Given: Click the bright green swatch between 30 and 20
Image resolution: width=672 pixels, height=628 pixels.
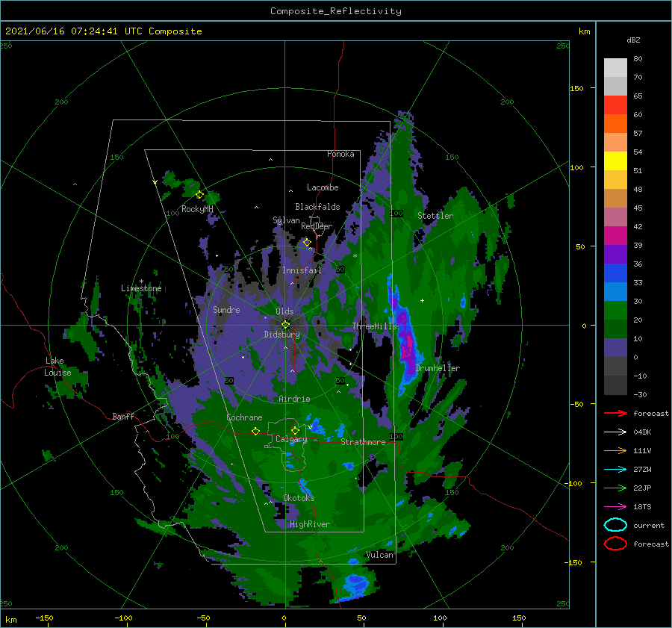Looking at the screenshot, I should (615, 311).
